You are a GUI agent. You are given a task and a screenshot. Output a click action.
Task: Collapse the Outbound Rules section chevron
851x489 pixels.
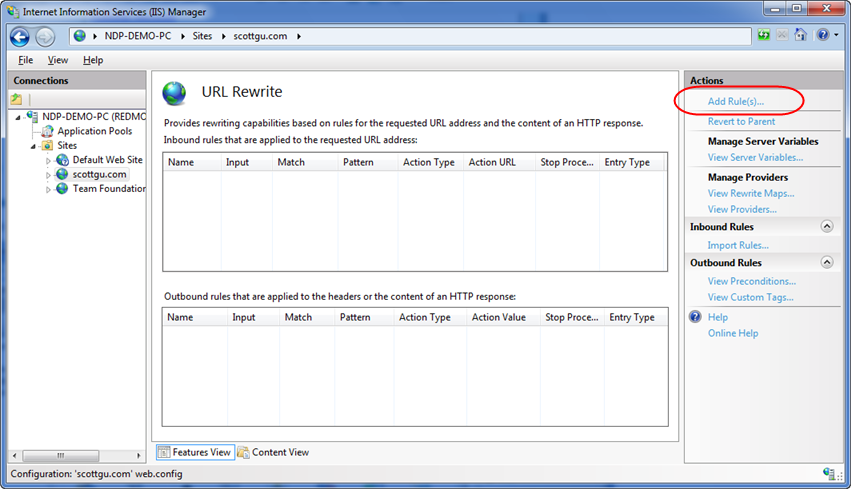click(x=827, y=263)
